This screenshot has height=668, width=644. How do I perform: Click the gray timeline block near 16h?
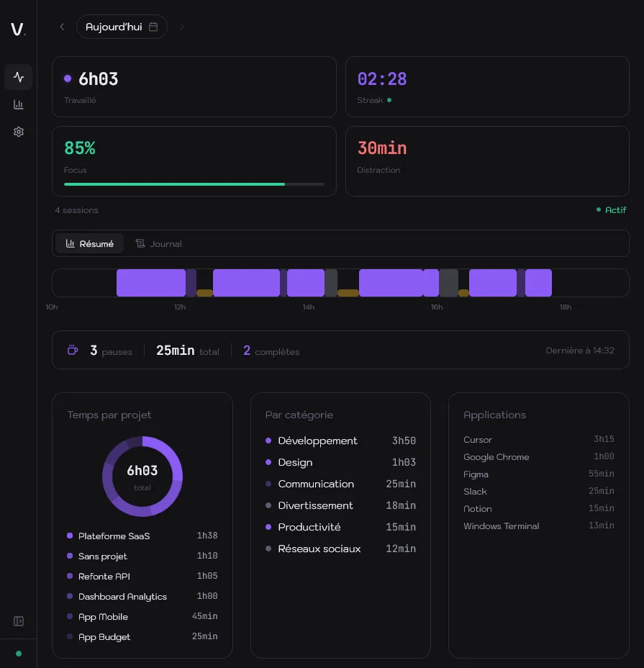[x=448, y=283]
